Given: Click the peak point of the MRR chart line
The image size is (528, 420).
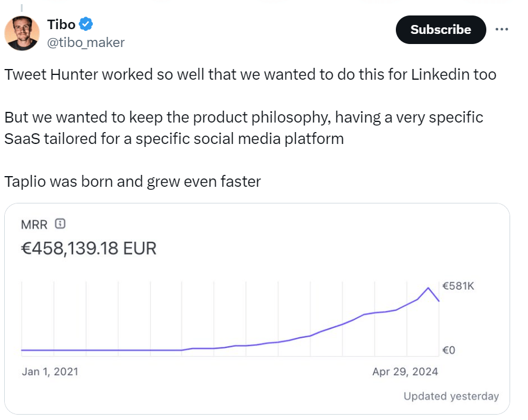Looking at the screenshot, I should [x=429, y=288].
